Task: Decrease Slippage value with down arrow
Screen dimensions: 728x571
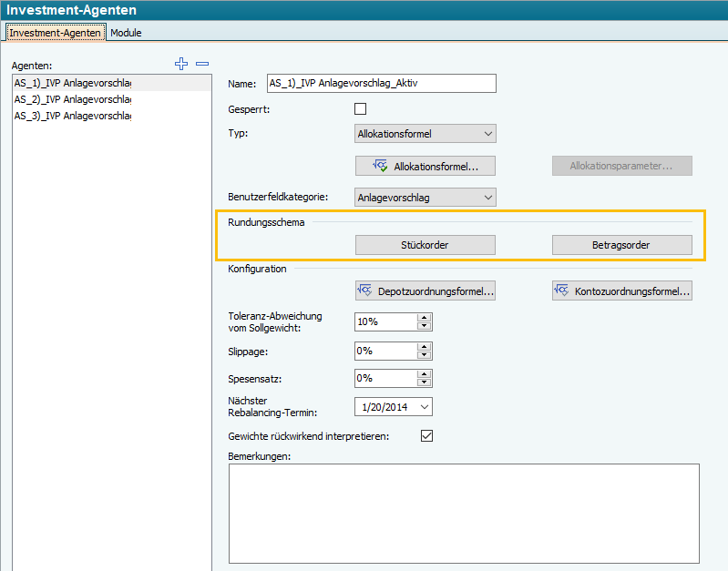Action: point(424,355)
